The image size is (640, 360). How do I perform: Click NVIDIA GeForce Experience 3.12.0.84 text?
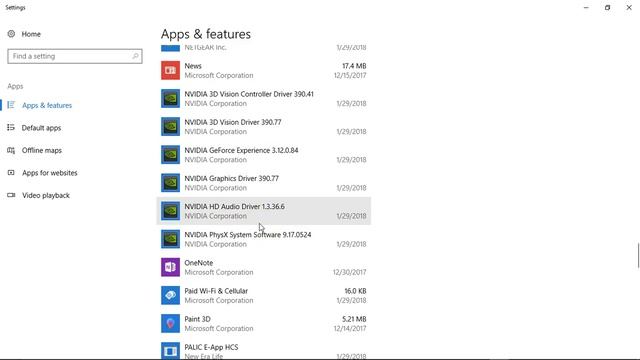pos(241,150)
